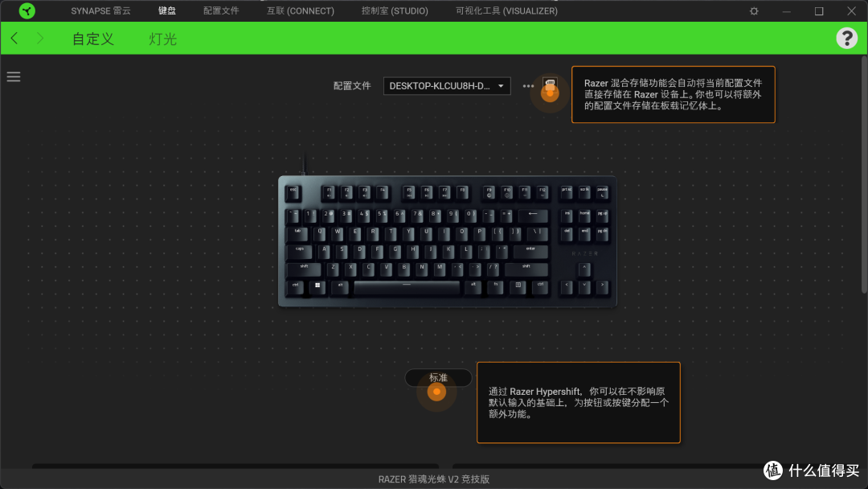This screenshot has width=868, height=489.
Task: Click the Razer logo icon
Action: [x=27, y=10]
